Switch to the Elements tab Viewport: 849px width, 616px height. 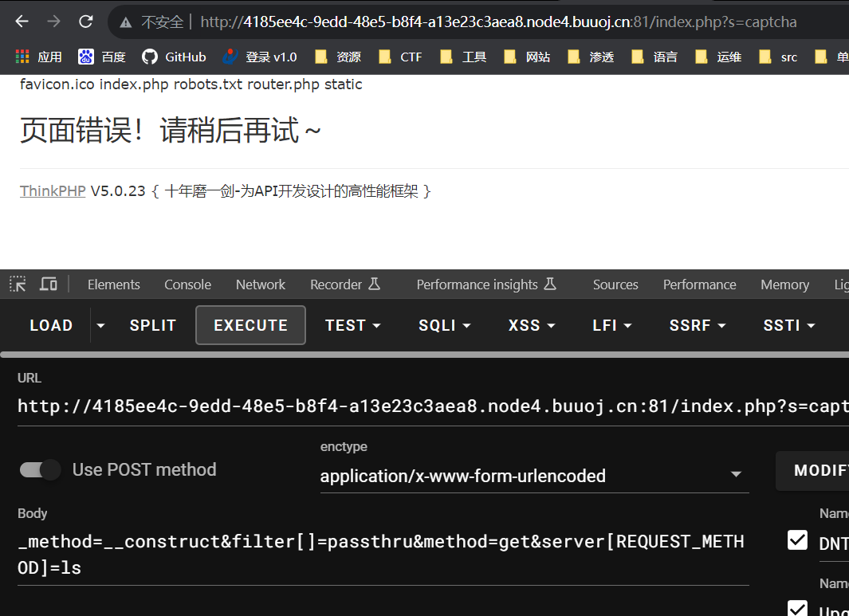pos(114,284)
